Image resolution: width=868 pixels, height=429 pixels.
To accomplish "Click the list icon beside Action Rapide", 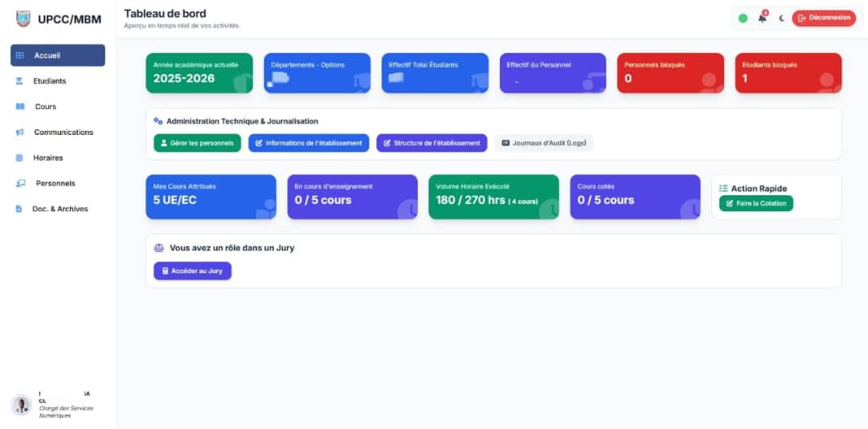I will point(723,188).
